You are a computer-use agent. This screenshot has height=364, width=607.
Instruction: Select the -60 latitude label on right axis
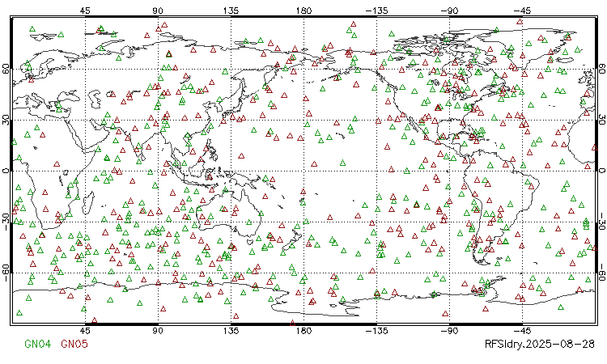(x=601, y=273)
